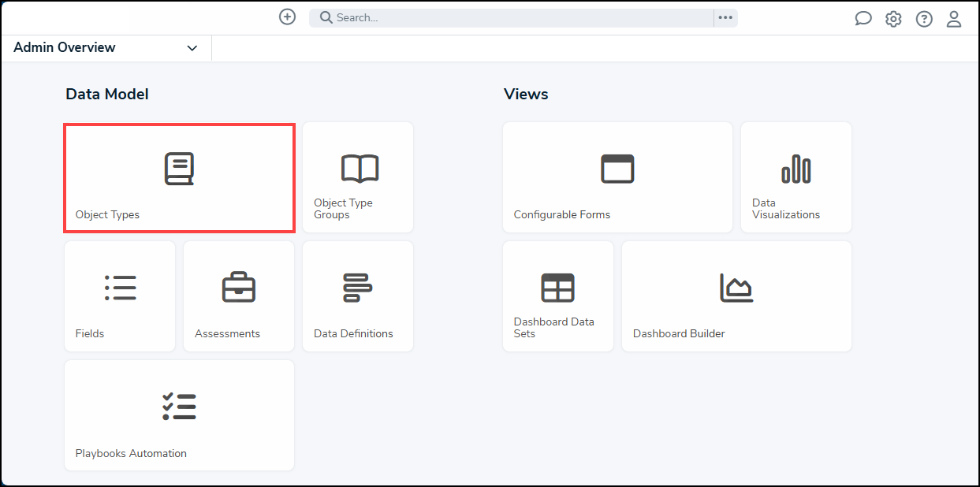Click the Data Model section heading
The height and width of the screenshot is (487, 980).
tap(106, 94)
